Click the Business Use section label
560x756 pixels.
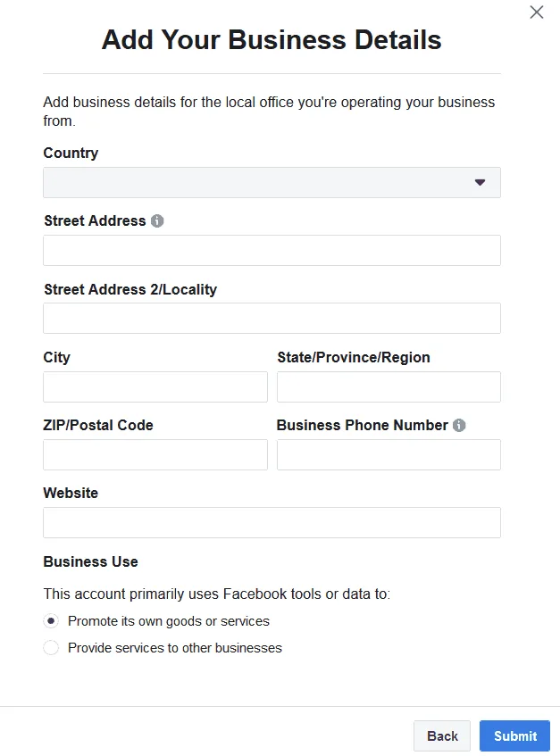coord(90,561)
